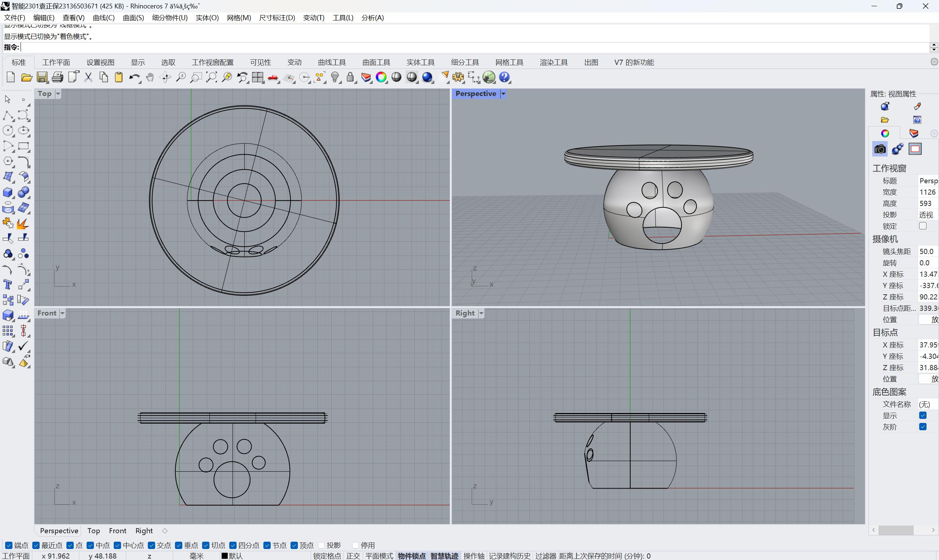Select the Polyline tool in left sidebar

pyautogui.click(x=8, y=115)
